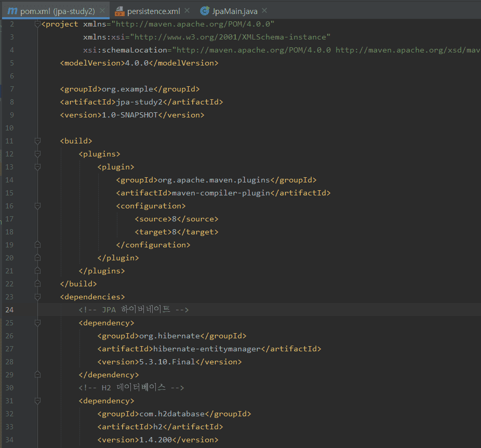Fold at closing configuration tag on line 19
Screen dimensions: 481x448
pos(38,245)
